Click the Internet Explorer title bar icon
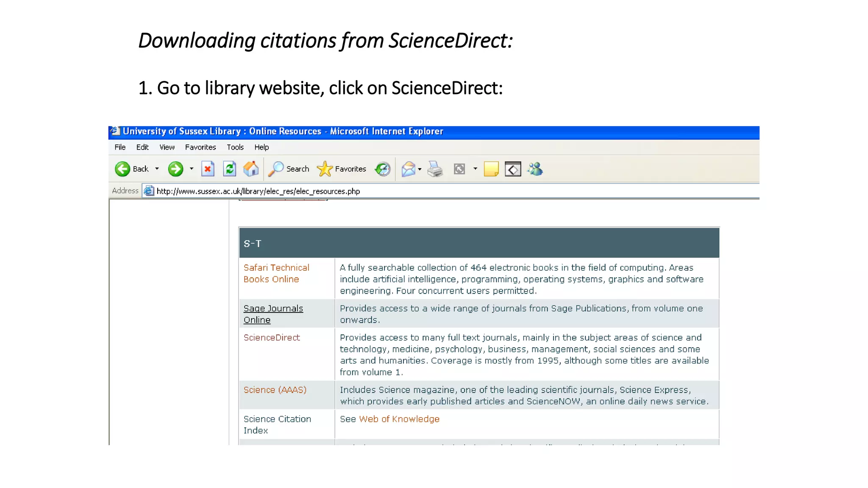Screen dimensions: 868x488 click(115, 131)
